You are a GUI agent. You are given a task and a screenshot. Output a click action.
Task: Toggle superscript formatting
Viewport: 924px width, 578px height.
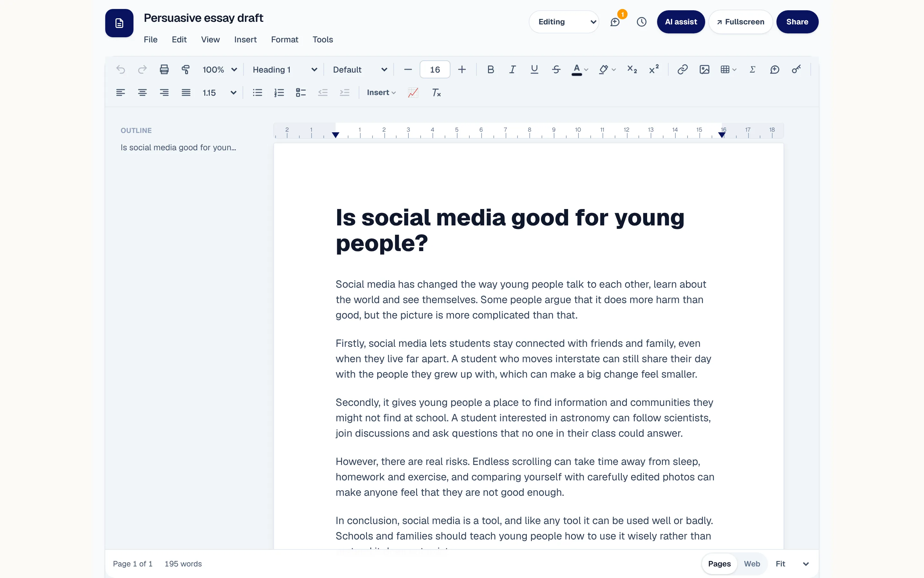654,70
